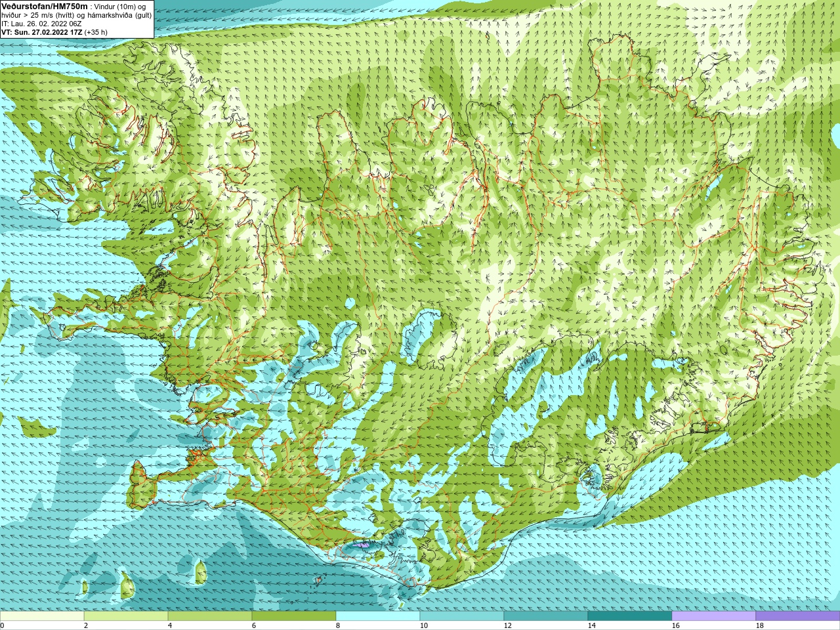Click the turquoise 10–12 legend swatch
Image resolution: width=840 pixels, height=630 pixels.
coord(462,616)
